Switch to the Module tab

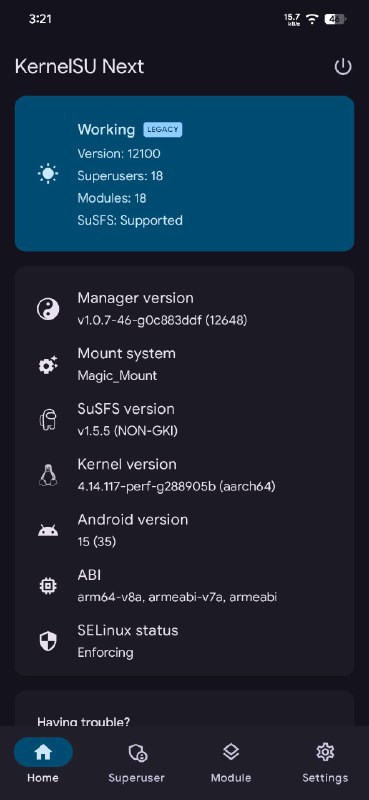click(231, 763)
